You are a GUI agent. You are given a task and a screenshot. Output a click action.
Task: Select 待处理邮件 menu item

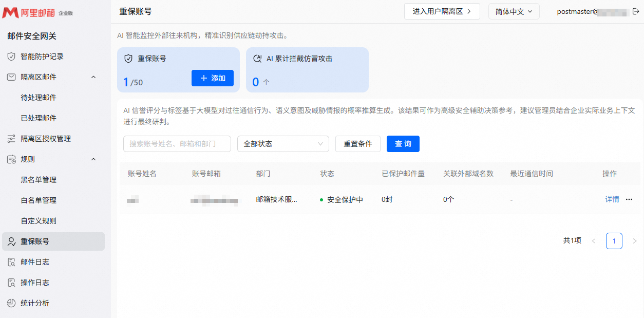point(39,98)
